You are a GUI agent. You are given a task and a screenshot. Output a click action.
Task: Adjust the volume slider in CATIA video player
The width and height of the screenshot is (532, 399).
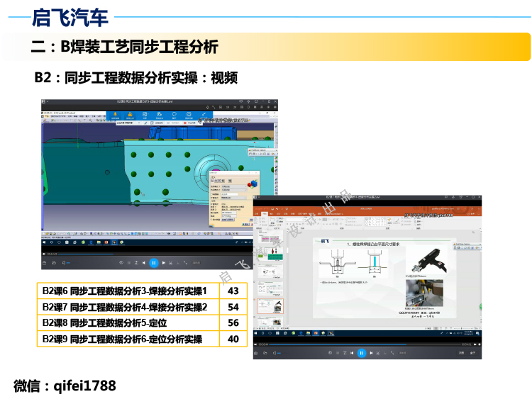(68, 263)
